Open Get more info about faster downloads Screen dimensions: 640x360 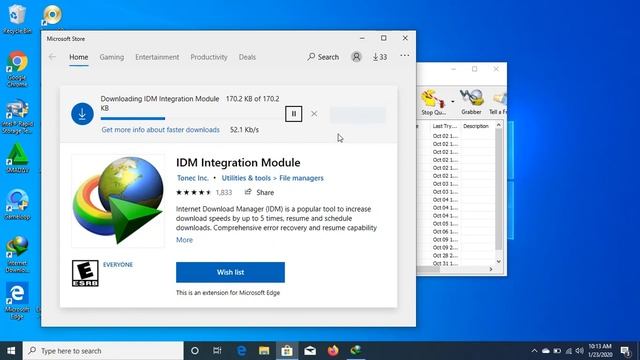(x=160, y=130)
